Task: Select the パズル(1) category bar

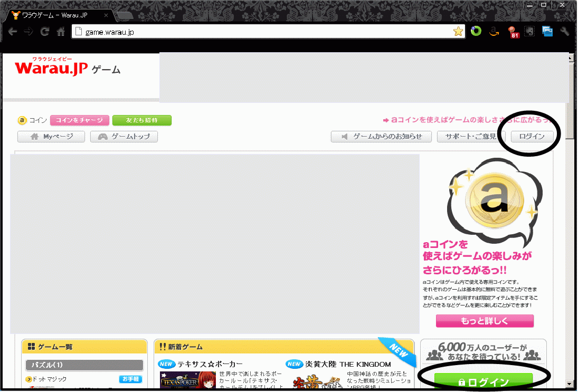Action: (x=84, y=365)
